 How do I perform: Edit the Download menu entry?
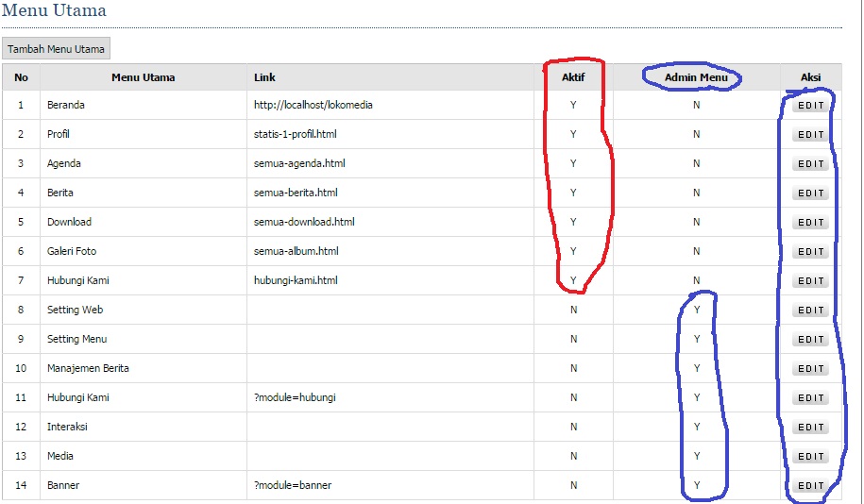[810, 222]
